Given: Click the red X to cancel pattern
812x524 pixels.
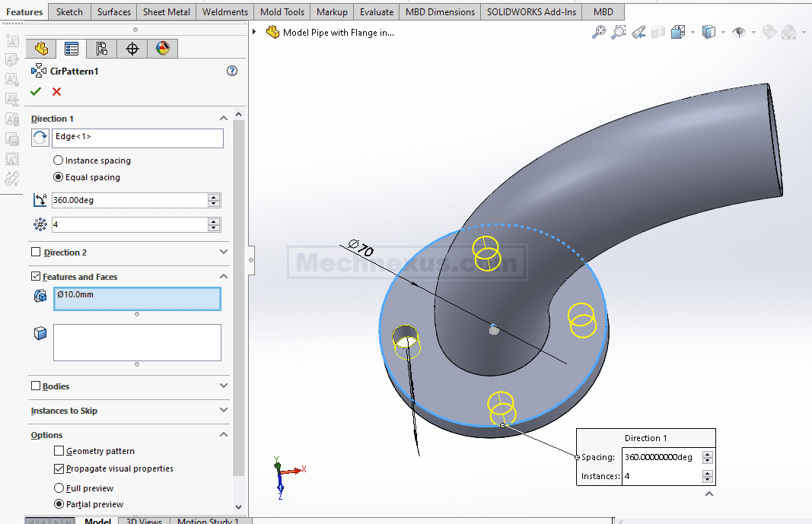Looking at the screenshot, I should click(56, 92).
